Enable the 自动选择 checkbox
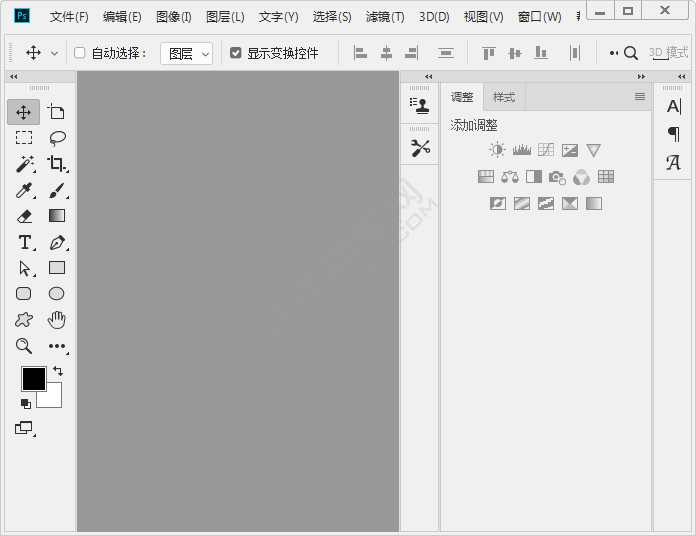This screenshot has height=536, width=696. (x=80, y=53)
